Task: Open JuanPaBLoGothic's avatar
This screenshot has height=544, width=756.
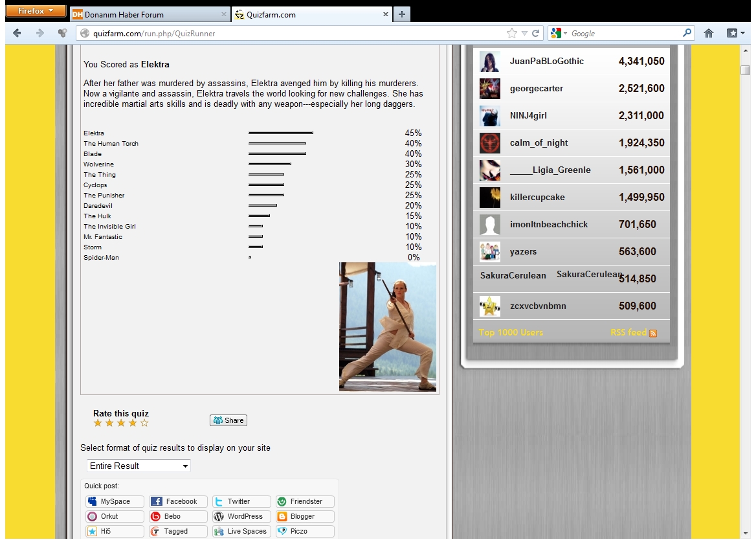Action: click(x=490, y=62)
